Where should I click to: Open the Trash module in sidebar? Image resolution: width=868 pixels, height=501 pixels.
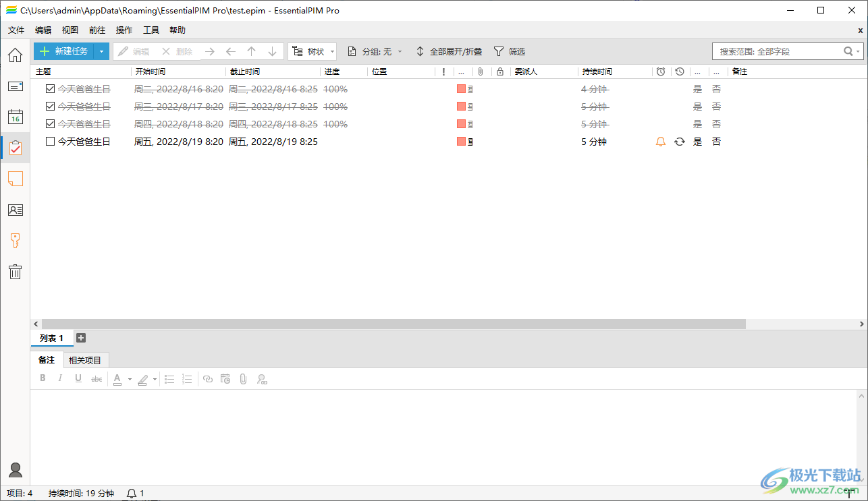click(15, 272)
